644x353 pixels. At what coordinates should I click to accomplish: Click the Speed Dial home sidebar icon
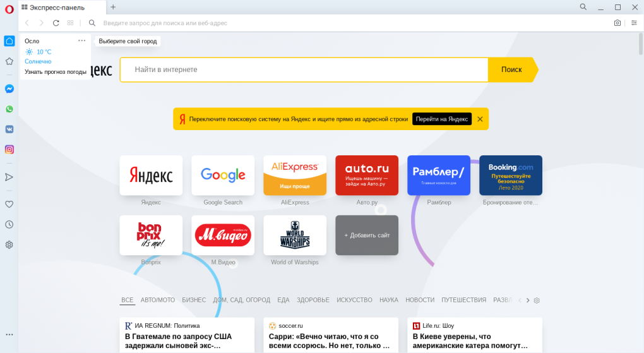(9, 41)
